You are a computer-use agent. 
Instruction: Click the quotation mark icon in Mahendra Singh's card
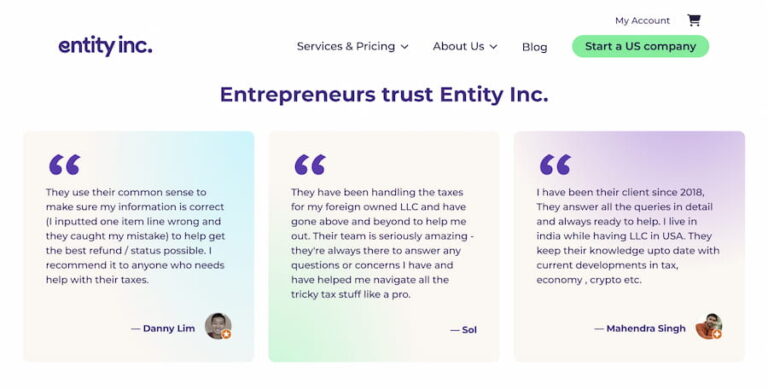(x=555, y=165)
